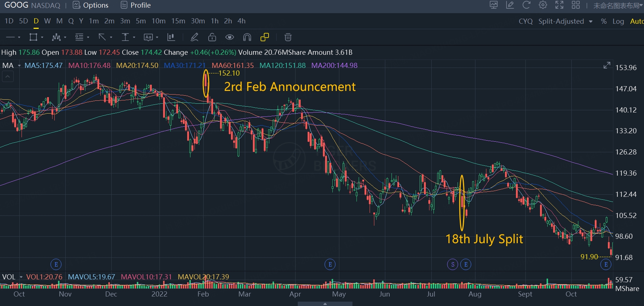Toggle drawings visibility with the eye icon
This screenshot has width=644, height=306.
(230, 37)
